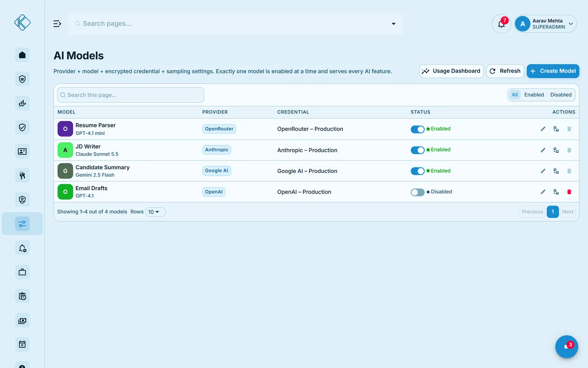The height and width of the screenshot is (368, 588).
Task: Go to page 1 in pagination
Action: (553, 212)
